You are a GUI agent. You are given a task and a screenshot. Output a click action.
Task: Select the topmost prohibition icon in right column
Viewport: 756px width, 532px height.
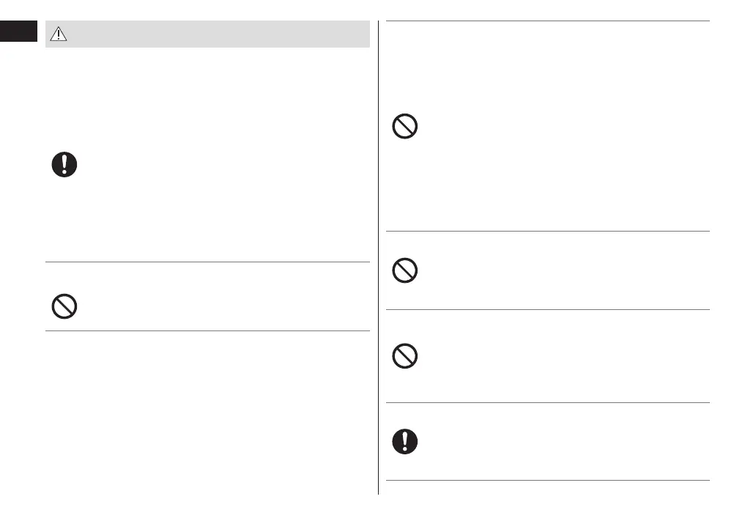[x=405, y=127]
